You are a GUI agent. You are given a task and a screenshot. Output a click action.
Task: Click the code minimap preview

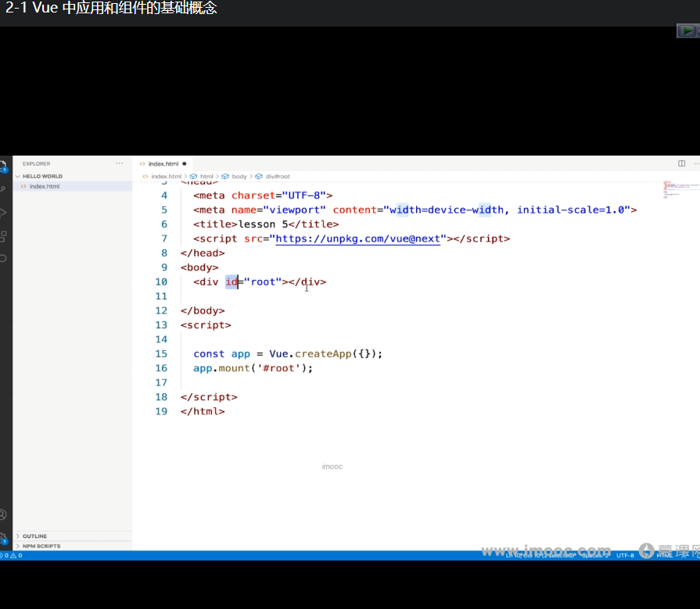pyautogui.click(x=680, y=189)
